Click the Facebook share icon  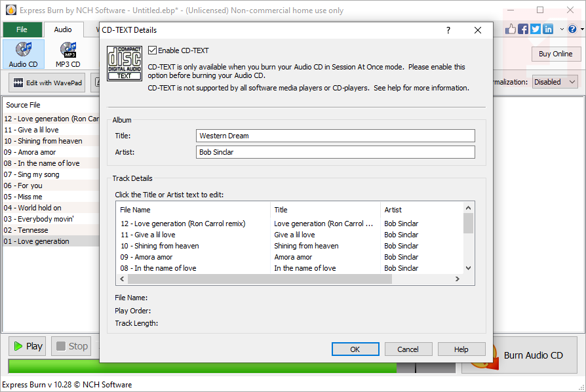click(x=523, y=29)
